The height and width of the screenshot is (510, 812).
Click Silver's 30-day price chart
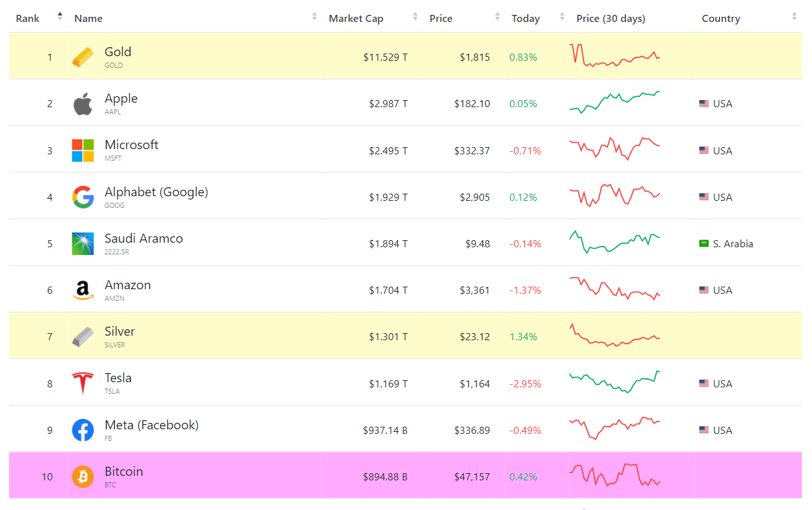point(615,335)
